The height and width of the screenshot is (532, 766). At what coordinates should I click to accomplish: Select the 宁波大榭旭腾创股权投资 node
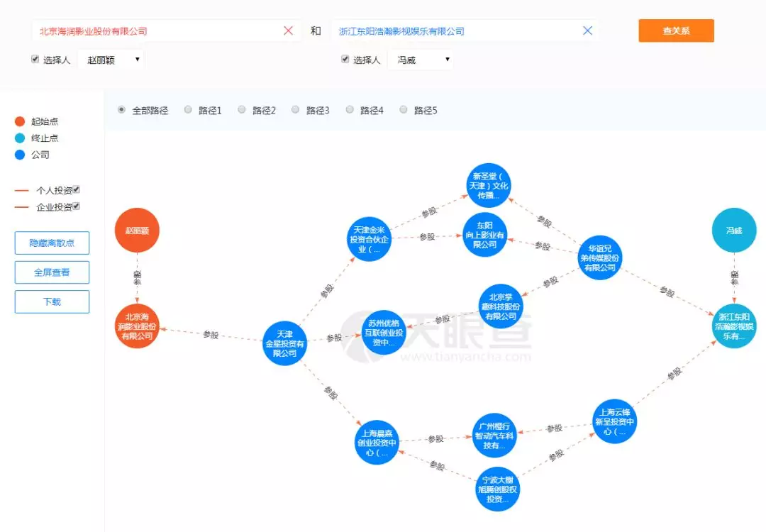(497, 489)
